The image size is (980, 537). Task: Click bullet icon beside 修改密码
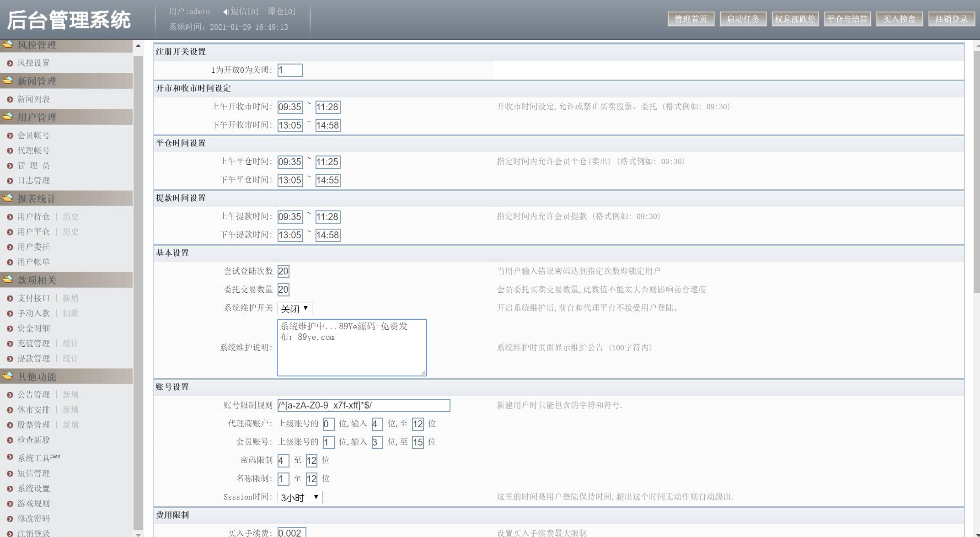pos(10,519)
